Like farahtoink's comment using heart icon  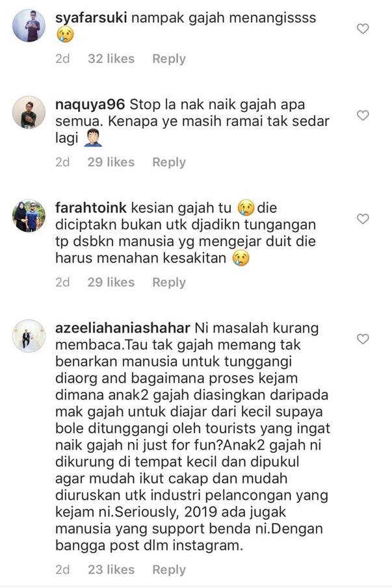(x=363, y=218)
